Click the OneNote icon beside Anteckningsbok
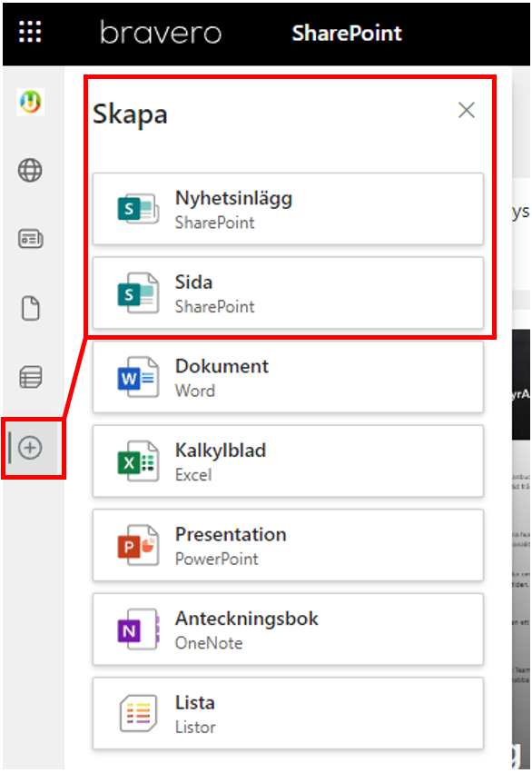This screenshot has width=532, height=773. [138, 629]
